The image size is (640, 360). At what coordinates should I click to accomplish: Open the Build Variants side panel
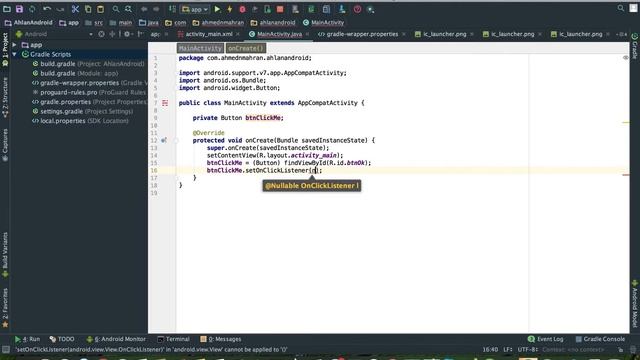[5, 255]
